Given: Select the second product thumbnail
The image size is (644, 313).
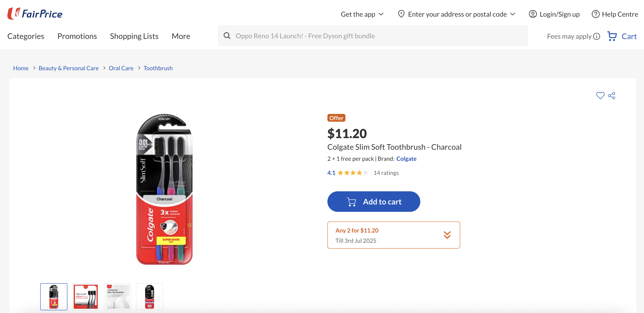Looking at the screenshot, I should coord(86,297).
